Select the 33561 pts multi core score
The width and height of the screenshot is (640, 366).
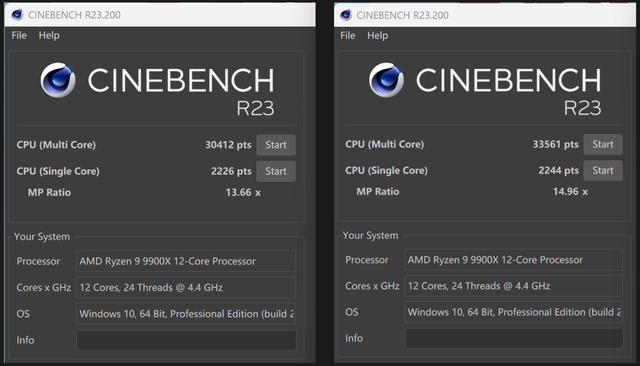pyautogui.click(x=556, y=144)
